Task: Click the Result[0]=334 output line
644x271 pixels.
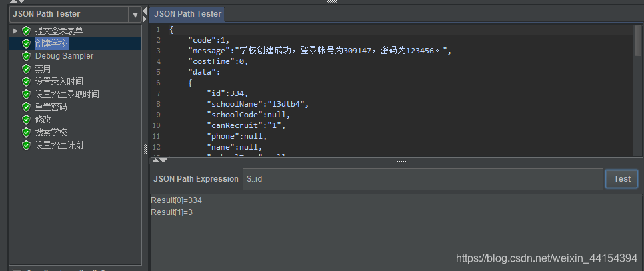Action: [x=176, y=200]
